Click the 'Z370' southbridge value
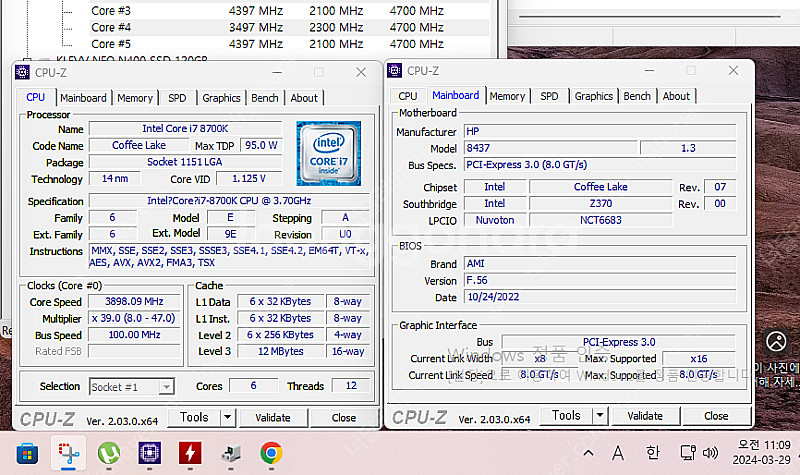Viewport: 800px width, 475px height. click(x=601, y=204)
